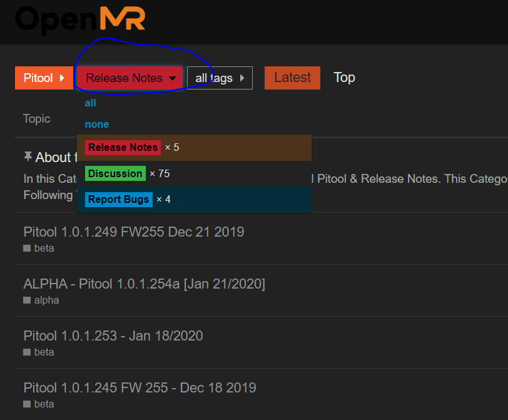Switch to the Top tab
Viewport: 508px width, 420px height.
(344, 78)
